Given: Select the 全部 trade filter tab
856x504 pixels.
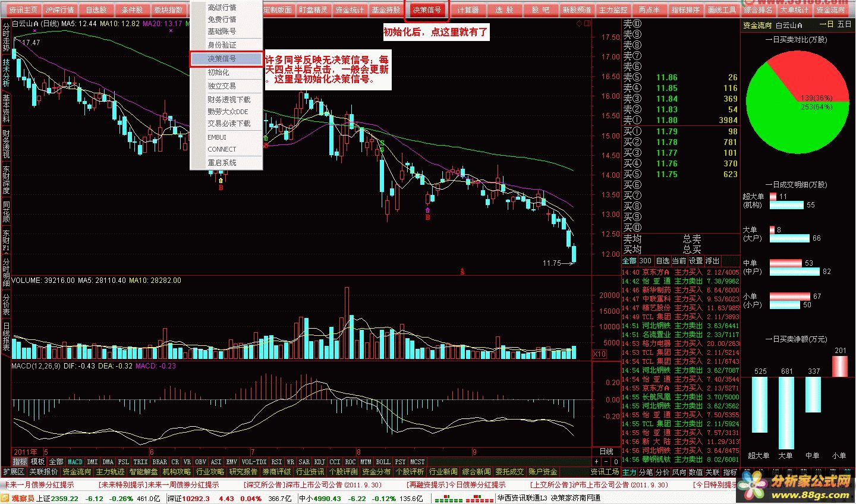Looking at the screenshot, I should 629,261.
